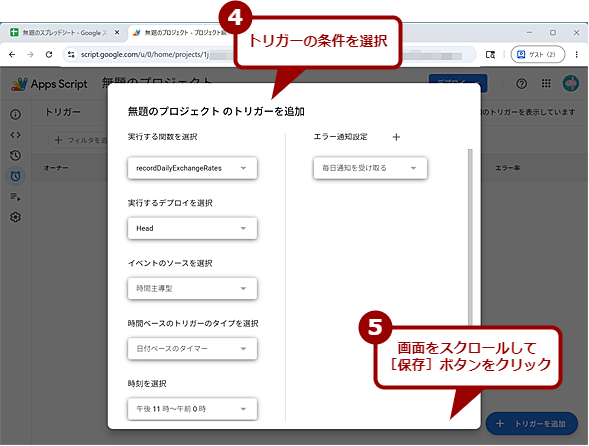Image resolution: width=589 pixels, height=446 pixels.
Task: Open the 時間主導型 event source dropdown
Action: point(192,289)
